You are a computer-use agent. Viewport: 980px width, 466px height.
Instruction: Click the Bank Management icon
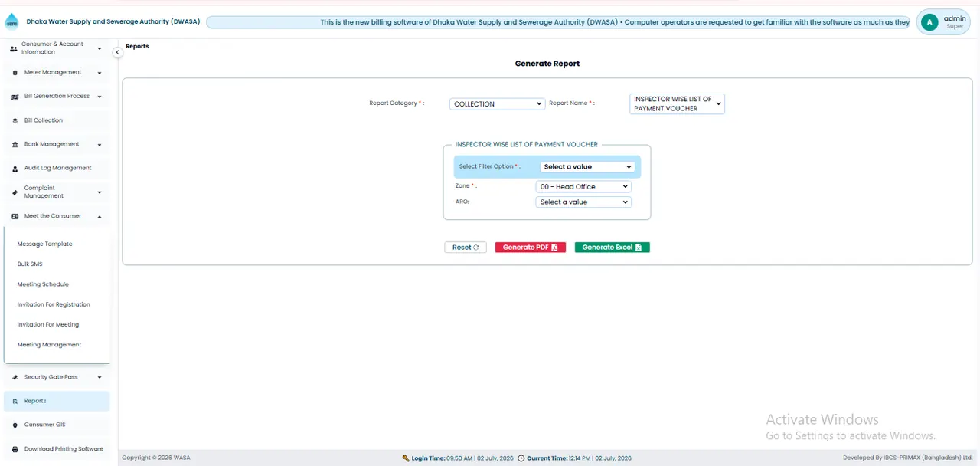click(15, 144)
